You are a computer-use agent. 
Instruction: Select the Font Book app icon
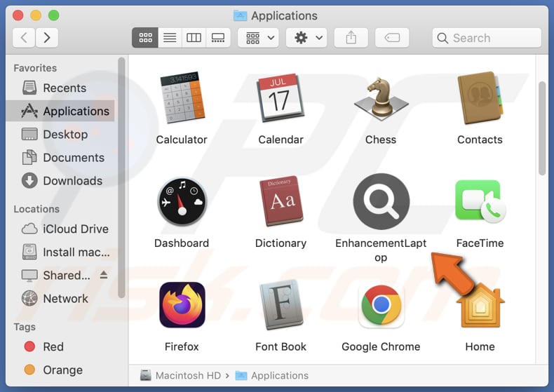pyautogui.click(x=281, y=305)
